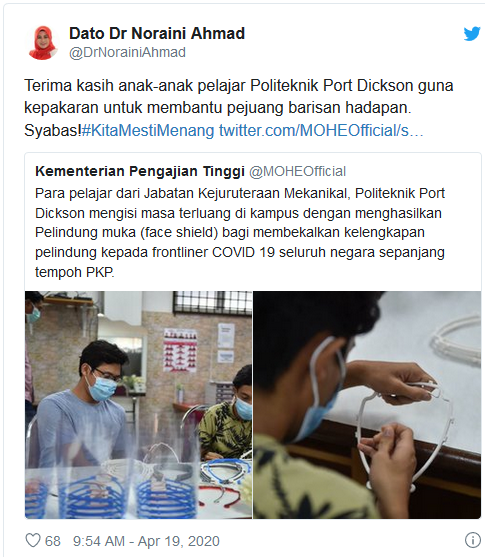The width and height of the screenshot is (485, 557).
Task: Like the tweet with the heart icon
Action: click(33, 541)
